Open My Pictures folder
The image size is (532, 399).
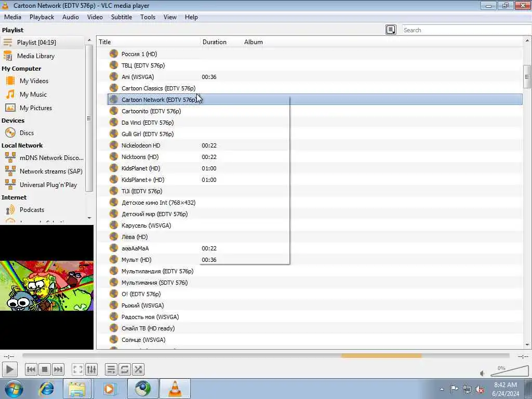click(x=43, y=108)
